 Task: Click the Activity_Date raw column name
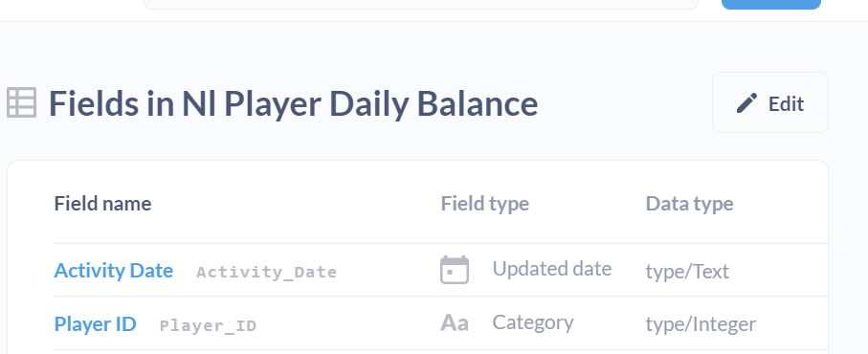click(x=266, y=272)
